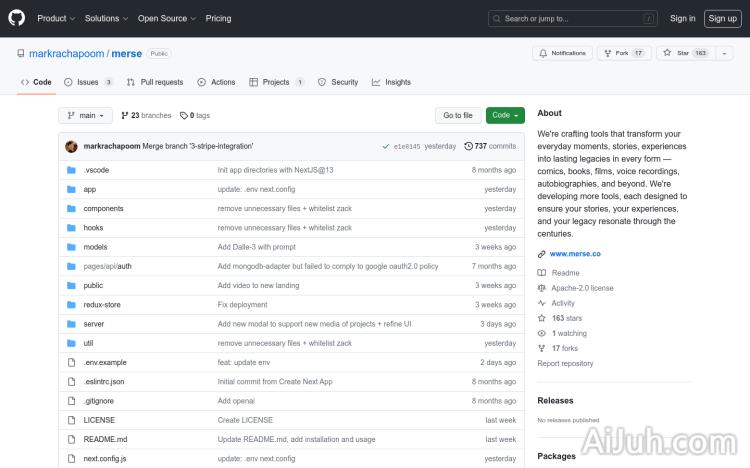Click the GitHub logo icon
The image size is (750, 468).
[x=17, y=18]
